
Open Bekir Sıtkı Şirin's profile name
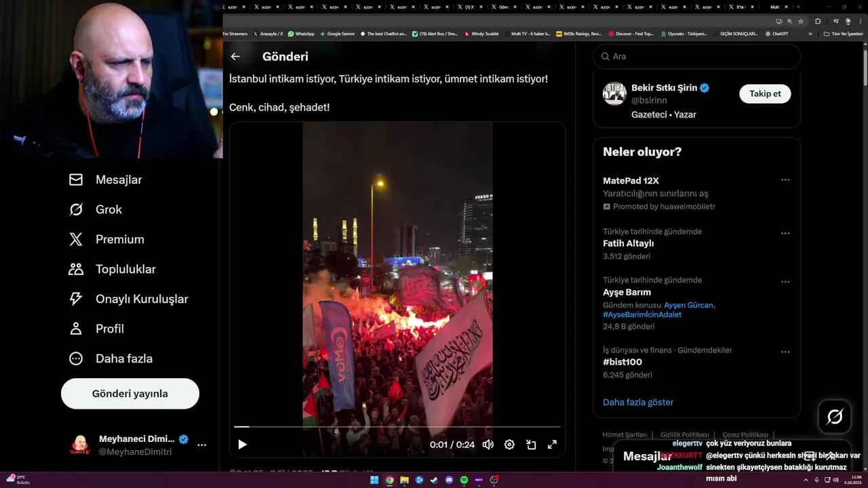[664, 87]
